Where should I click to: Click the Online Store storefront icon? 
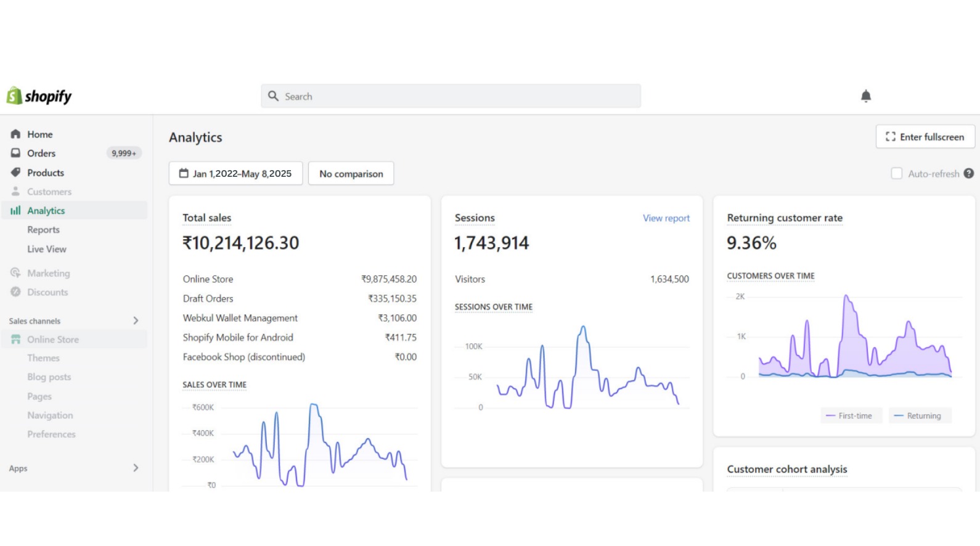[x=15, y=340]
